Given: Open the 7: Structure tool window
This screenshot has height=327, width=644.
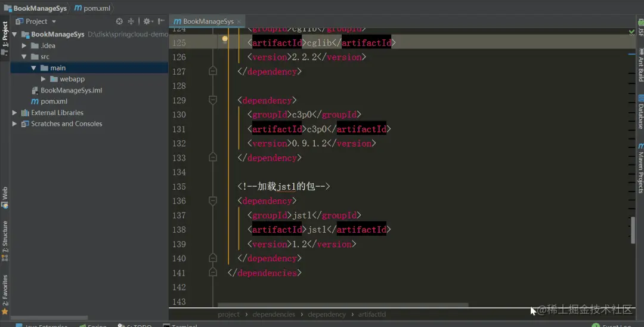Looking at the screenshot, I should click(5, 241).
